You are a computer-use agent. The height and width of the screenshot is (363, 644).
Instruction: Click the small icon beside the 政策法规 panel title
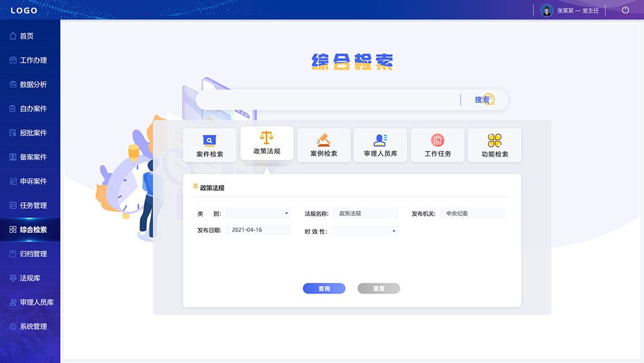[x=196, y=186]
